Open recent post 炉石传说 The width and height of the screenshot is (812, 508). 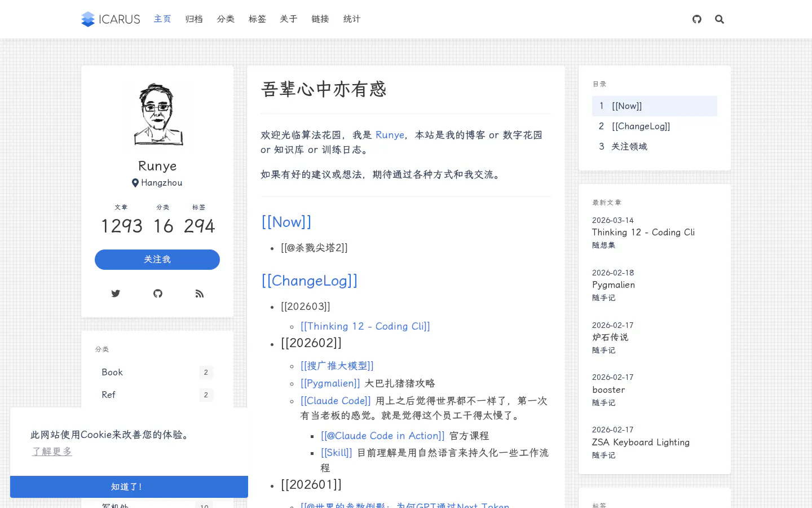coord(610,338)
